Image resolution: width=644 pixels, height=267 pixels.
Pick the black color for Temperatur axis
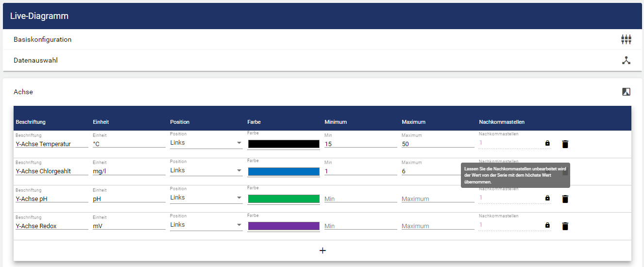pyautogui.click(x=284, y=144)
